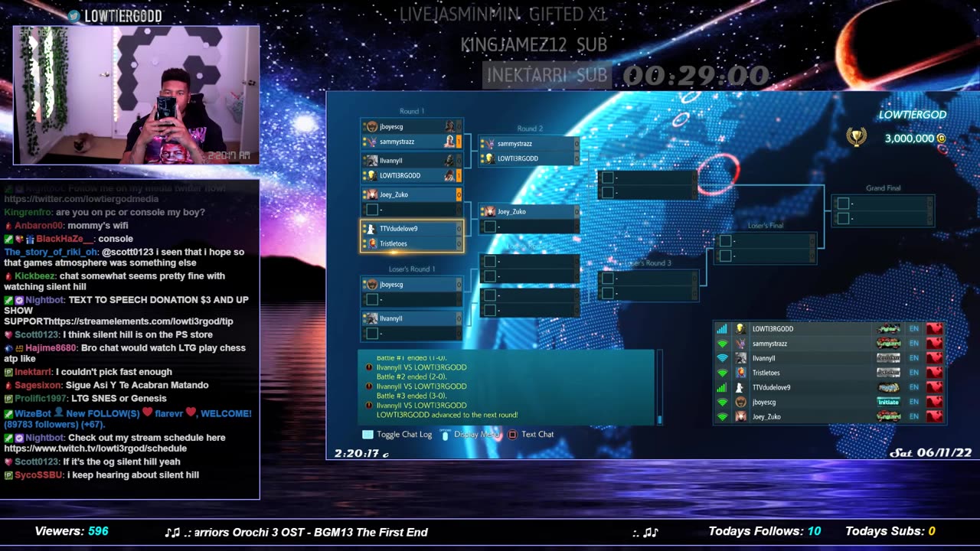This screenshot has height=551, width=980.
Task: Click jboyescg's character portrait in Round 1
Action: 449,127
